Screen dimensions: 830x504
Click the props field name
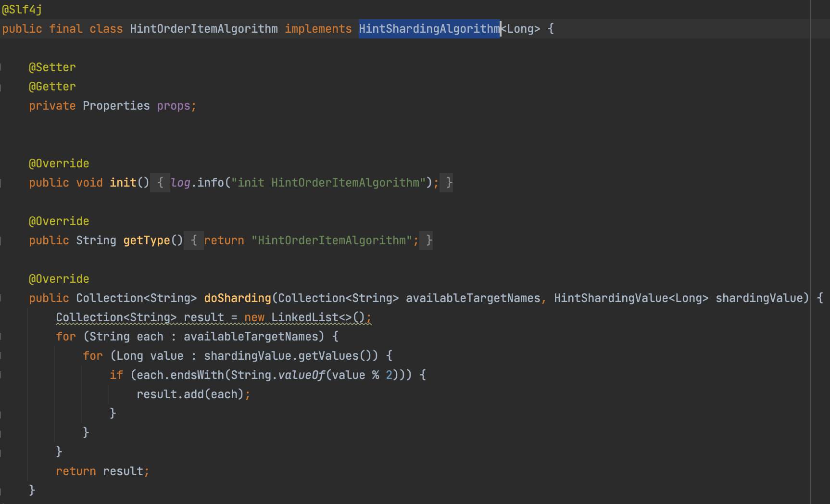[174, 106]
